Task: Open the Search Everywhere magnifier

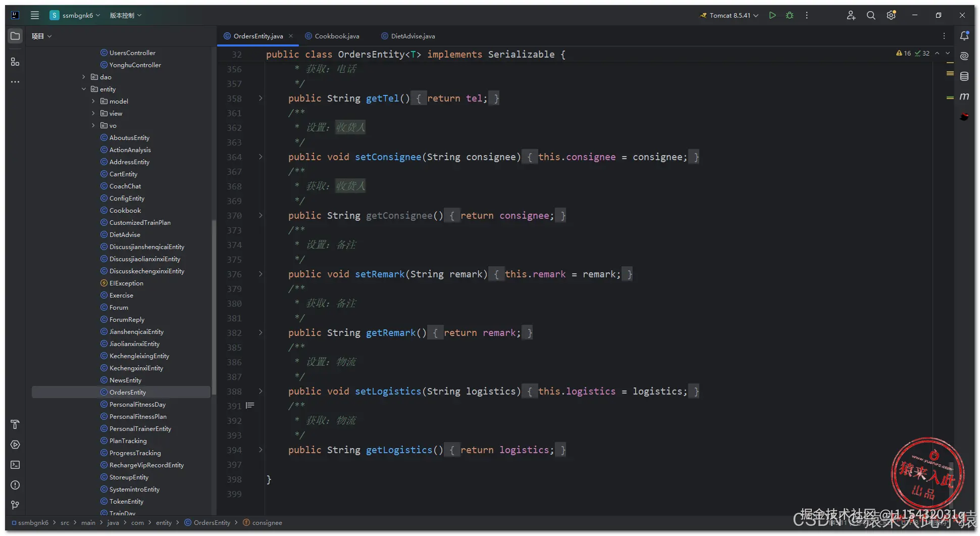Action: coord(871,15)
